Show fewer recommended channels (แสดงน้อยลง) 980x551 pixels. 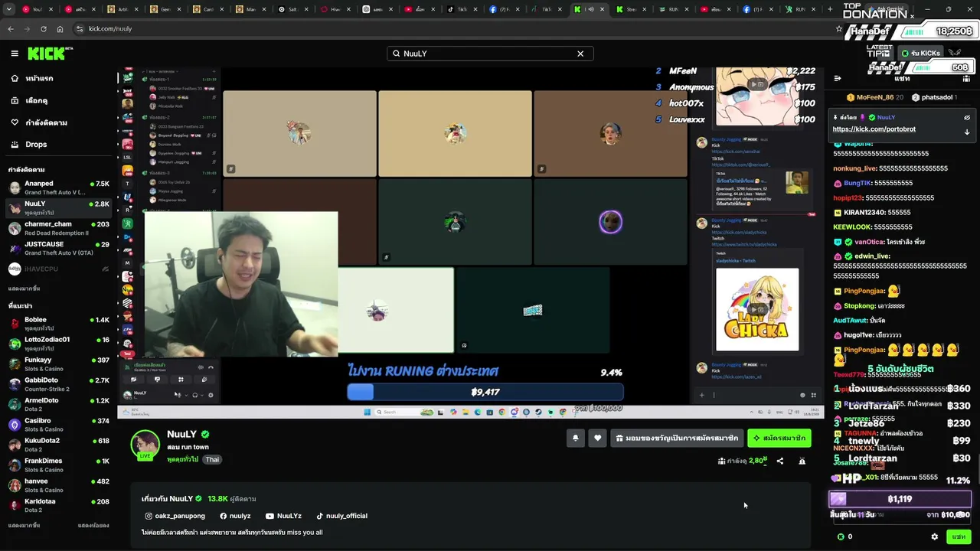(x=93, y=526)
